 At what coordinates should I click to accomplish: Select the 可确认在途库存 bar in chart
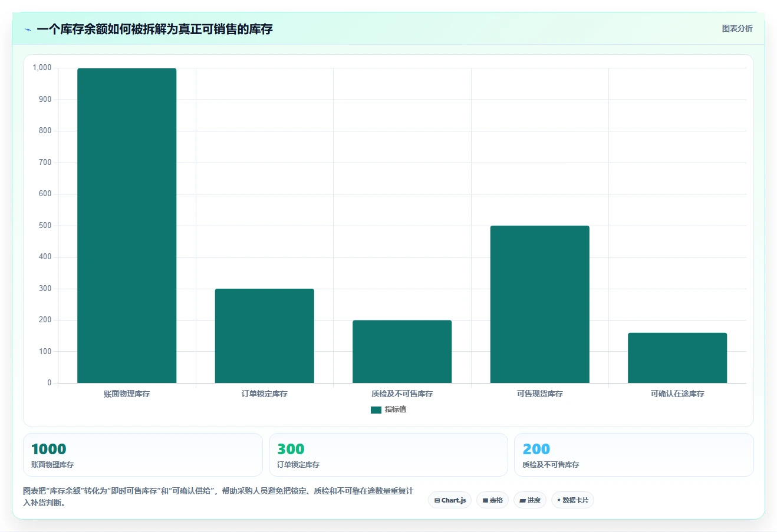point(677,358)
